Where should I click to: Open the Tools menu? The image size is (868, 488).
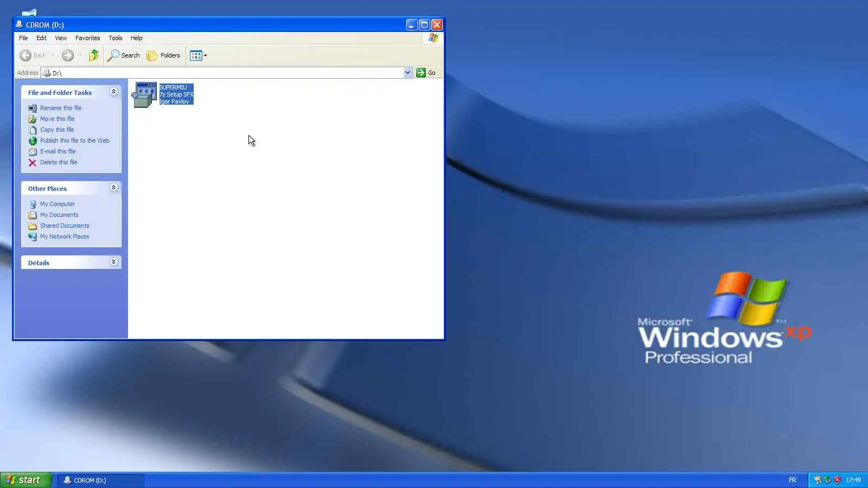click(116, 38)
